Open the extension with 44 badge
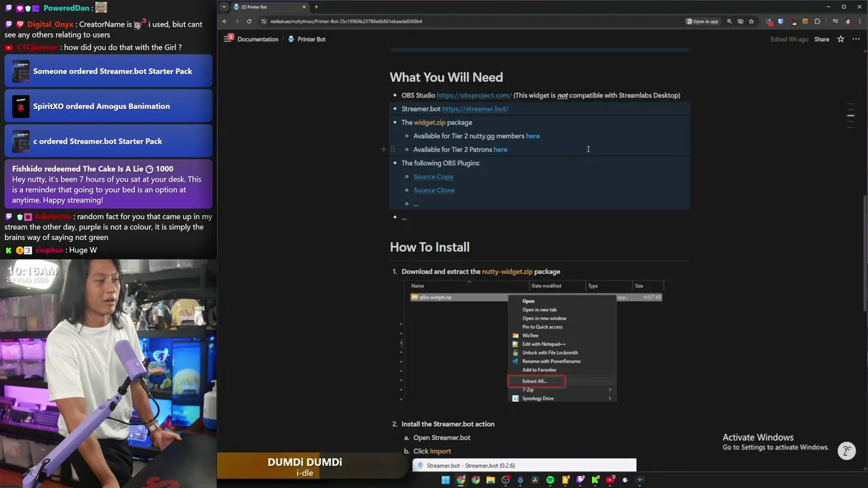 click(x=793, y=22)
